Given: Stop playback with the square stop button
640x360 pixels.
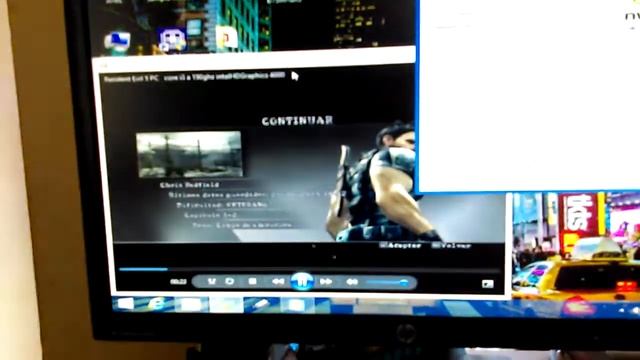Looking at the screenshot, I should [x=253, y=281].
